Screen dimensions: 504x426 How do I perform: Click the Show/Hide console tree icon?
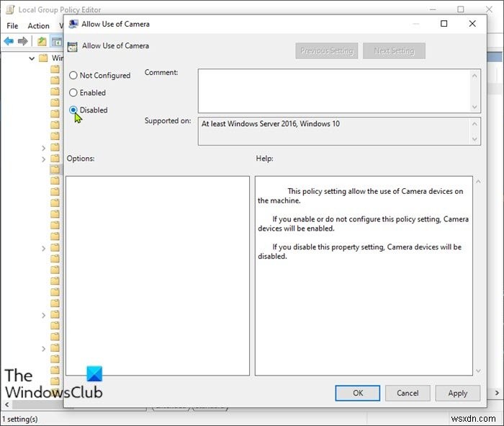pyautogui.click(x=57, y=42)
